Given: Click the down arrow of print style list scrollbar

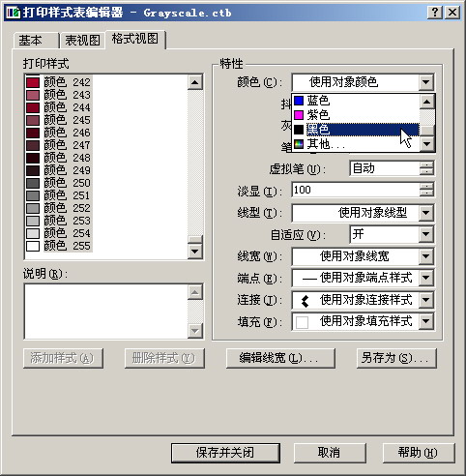Looking at the screenshot, I should tap(195, 251).
